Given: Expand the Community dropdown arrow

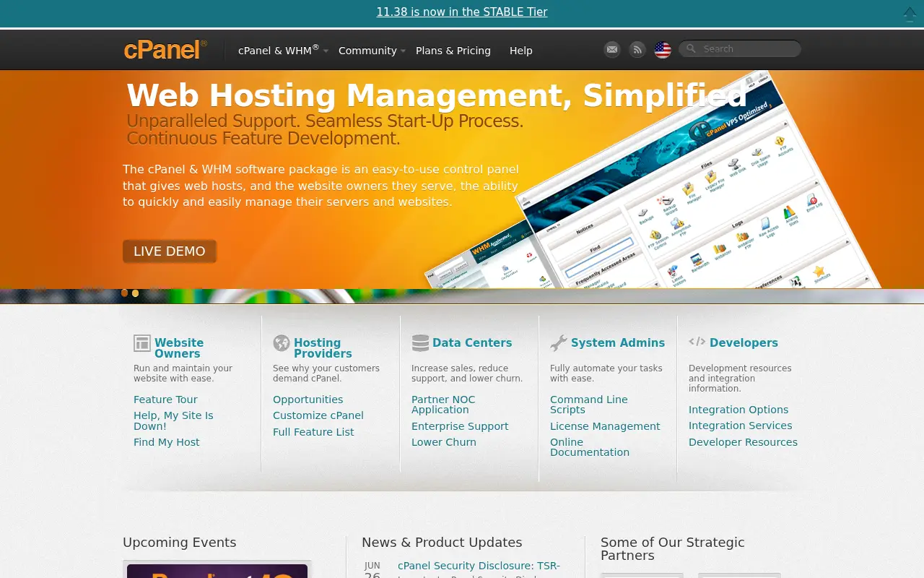Looking at the screenshot, I should pos(403,51).
